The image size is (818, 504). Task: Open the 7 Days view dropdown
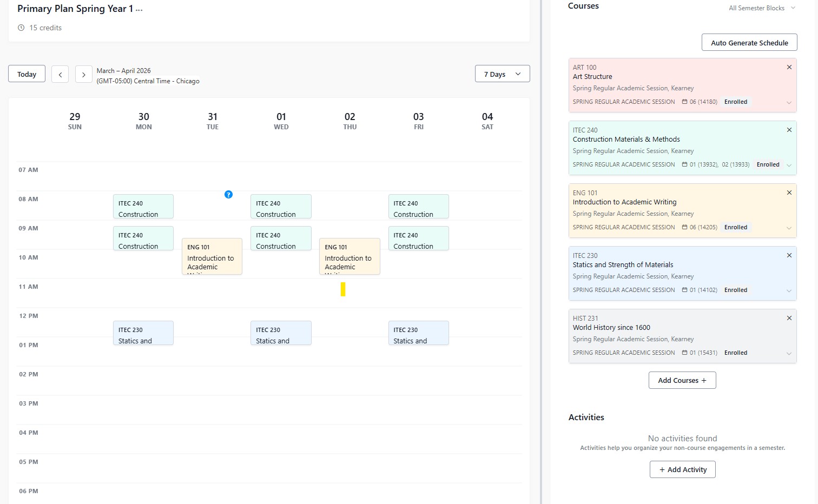point(502,74)
